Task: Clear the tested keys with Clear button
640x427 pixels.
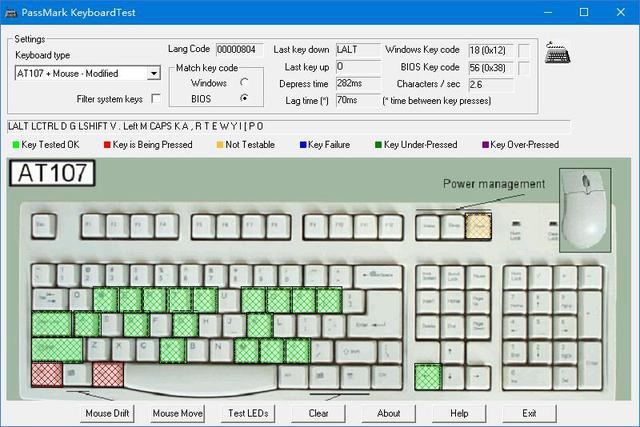Action: (318, 414)
